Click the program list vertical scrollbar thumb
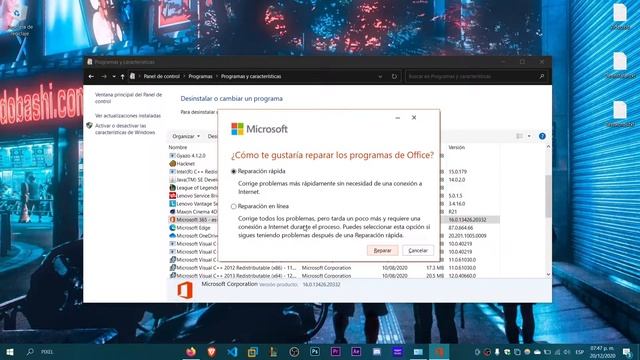Image resolution: width=640 pixels, height=360 pixels. tap(548, 196)
